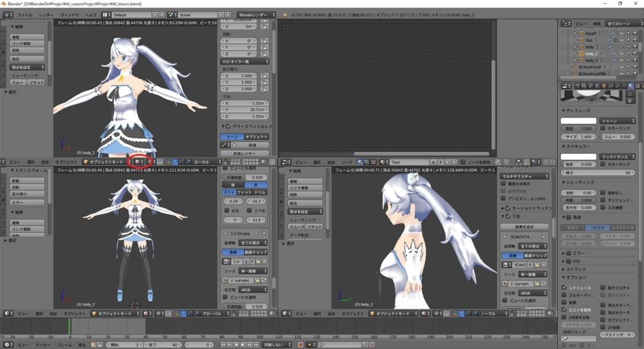Viewport: 644px width, 349px height.
Task: Click the play animation button in timeline
Action: click(243, 345)
